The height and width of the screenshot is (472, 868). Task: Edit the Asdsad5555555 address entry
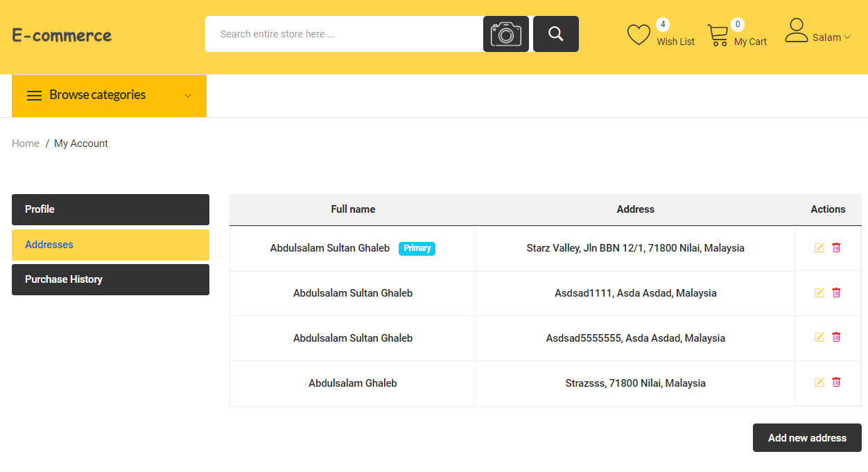click(819, 338)
